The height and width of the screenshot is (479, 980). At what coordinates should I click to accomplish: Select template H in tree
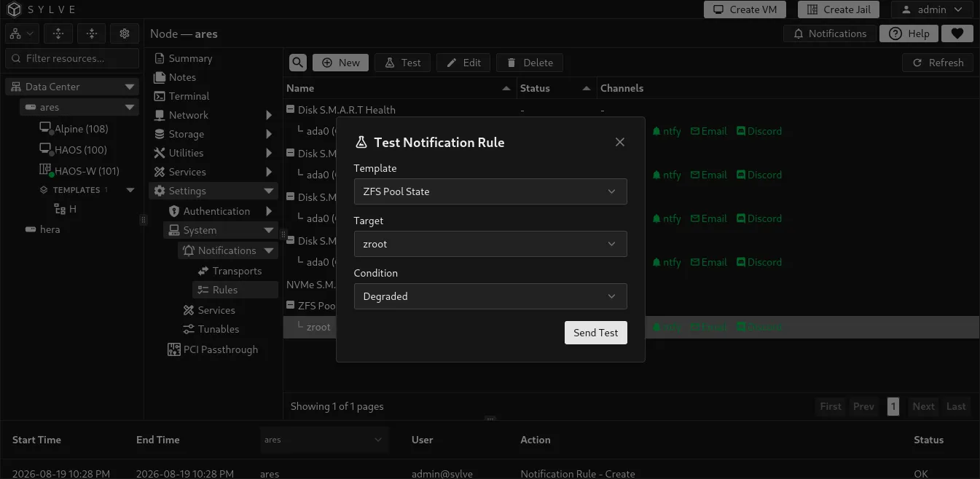66,209
